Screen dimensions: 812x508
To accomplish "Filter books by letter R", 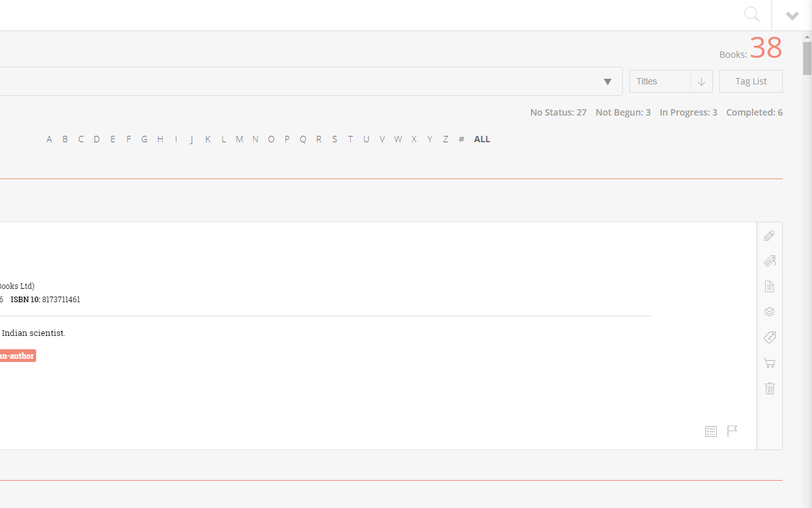I will click(x=318, y=139).
